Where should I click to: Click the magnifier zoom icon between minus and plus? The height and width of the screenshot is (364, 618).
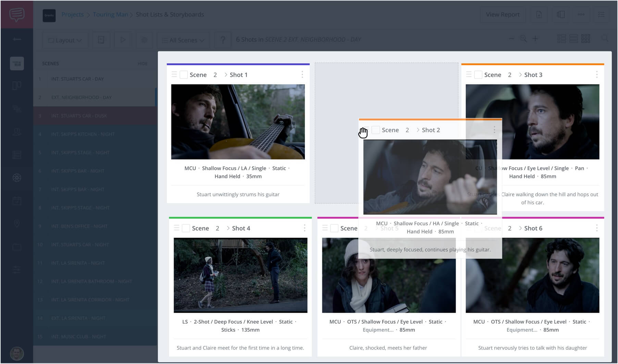(523, 39)
